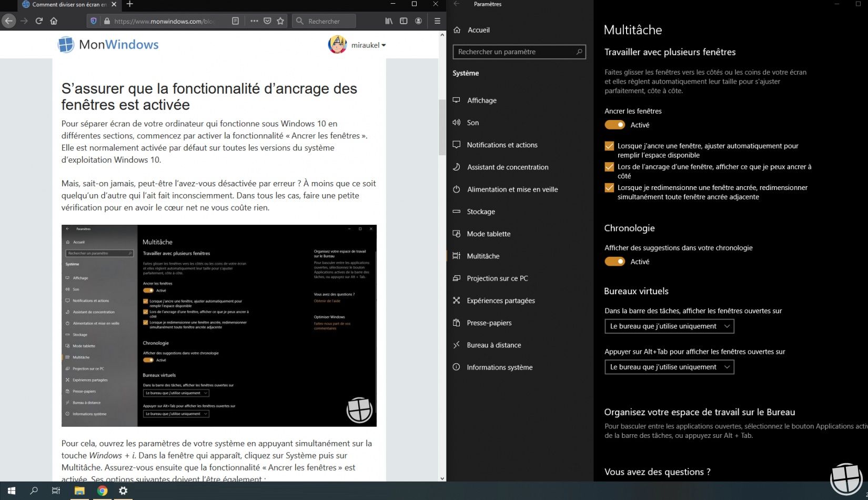Click the MonWindows logo

point(108,45)
